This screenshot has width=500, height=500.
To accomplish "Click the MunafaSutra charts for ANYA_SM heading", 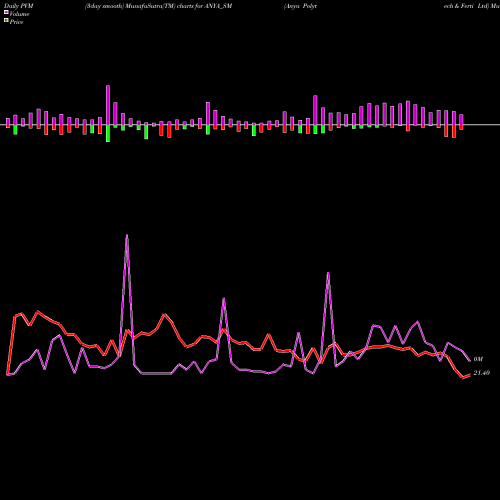I will click(158, 6).
